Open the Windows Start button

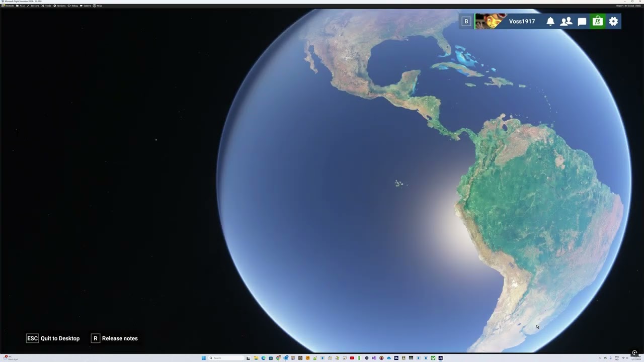click(204, 358)
